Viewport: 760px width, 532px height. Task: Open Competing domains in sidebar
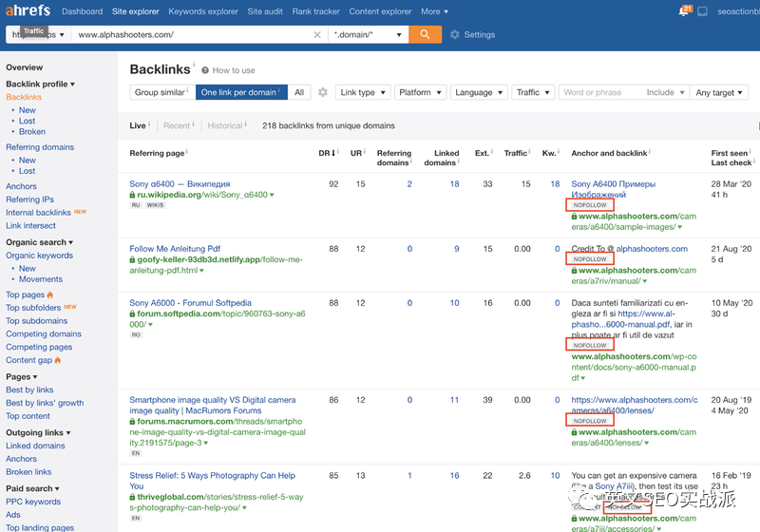[x=44, y=333]
